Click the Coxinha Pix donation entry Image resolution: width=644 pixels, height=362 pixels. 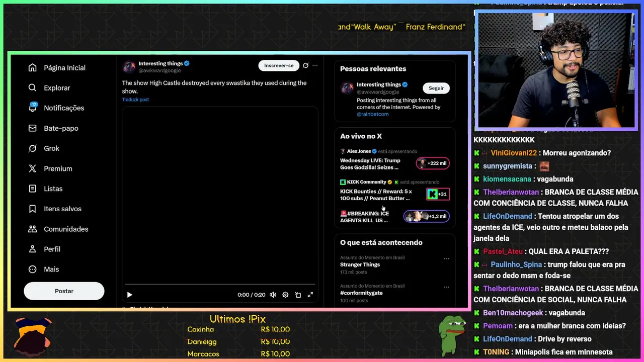[238, 329]
